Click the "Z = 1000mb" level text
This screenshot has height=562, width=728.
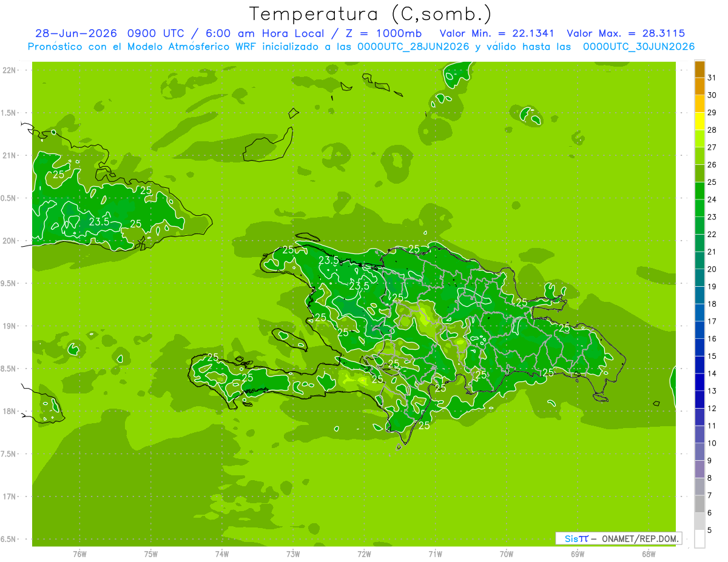pyautogui.click(x=384, y=33)
